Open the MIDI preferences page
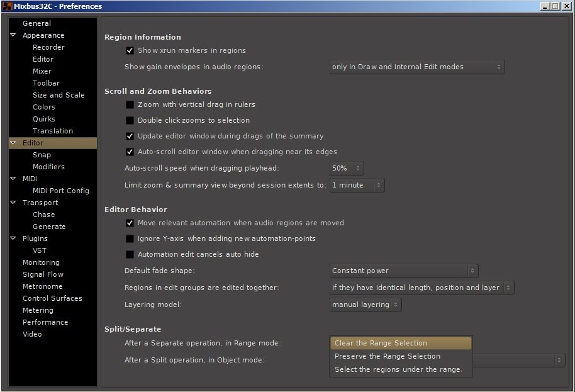 pos(30,179)
